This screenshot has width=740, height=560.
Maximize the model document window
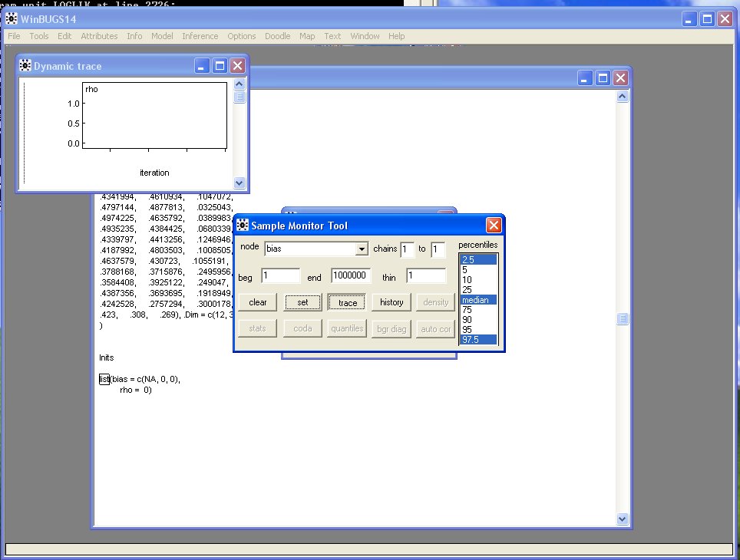tap(603, 77)
